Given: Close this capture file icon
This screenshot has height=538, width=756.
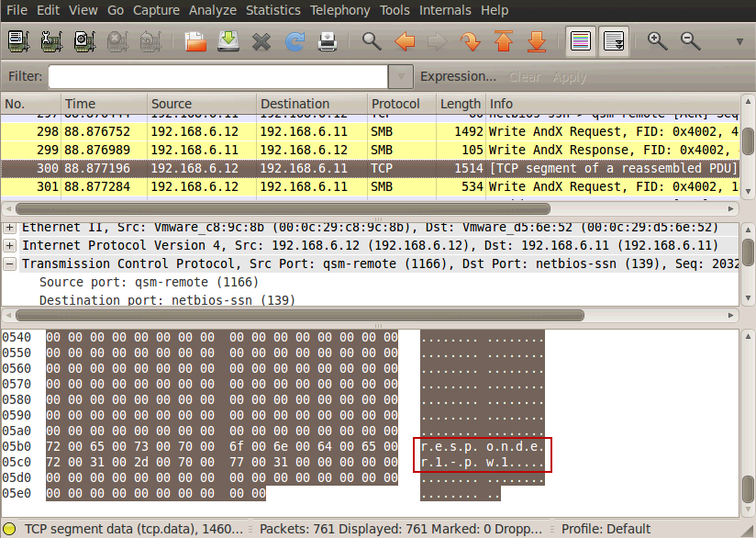Looking at the screenshot, I should pyautogui.click(x=261, y=41).
